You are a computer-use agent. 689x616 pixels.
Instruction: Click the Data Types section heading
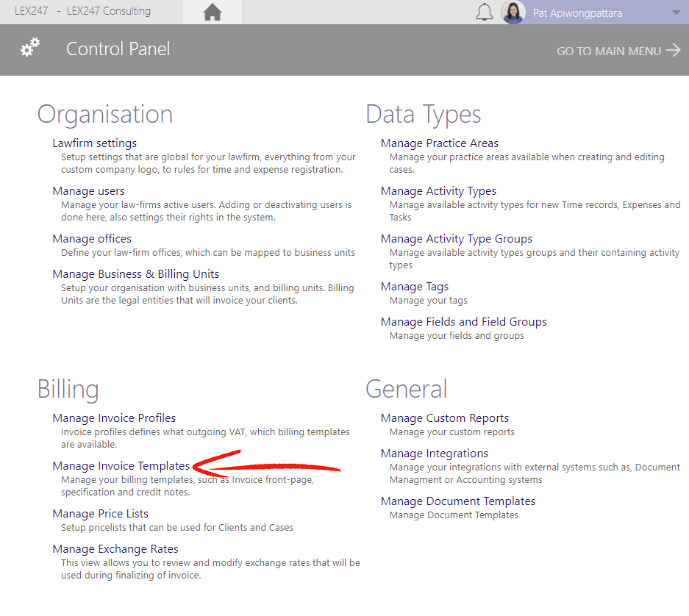point(423,114)
